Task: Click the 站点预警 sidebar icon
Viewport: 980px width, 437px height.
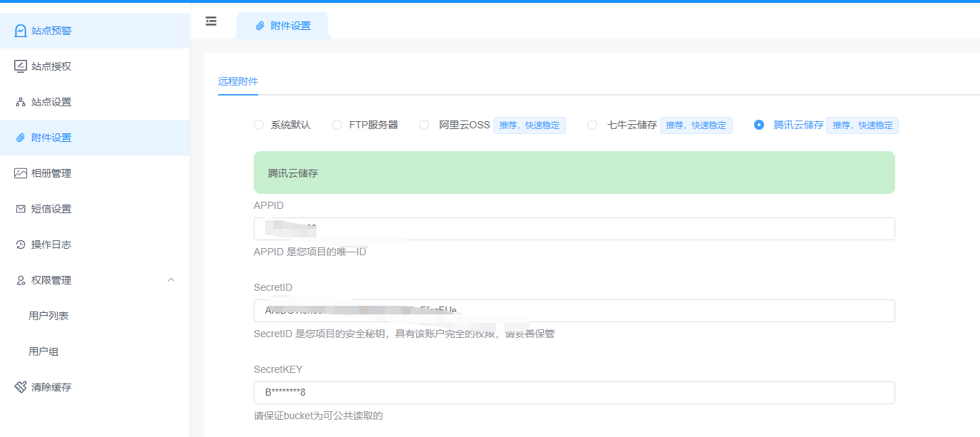Action: coord(21,31)
